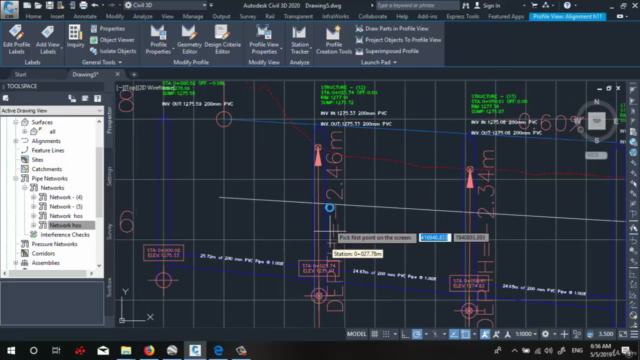Click TOP face of the ViewCube

click(x=597, y=121)
